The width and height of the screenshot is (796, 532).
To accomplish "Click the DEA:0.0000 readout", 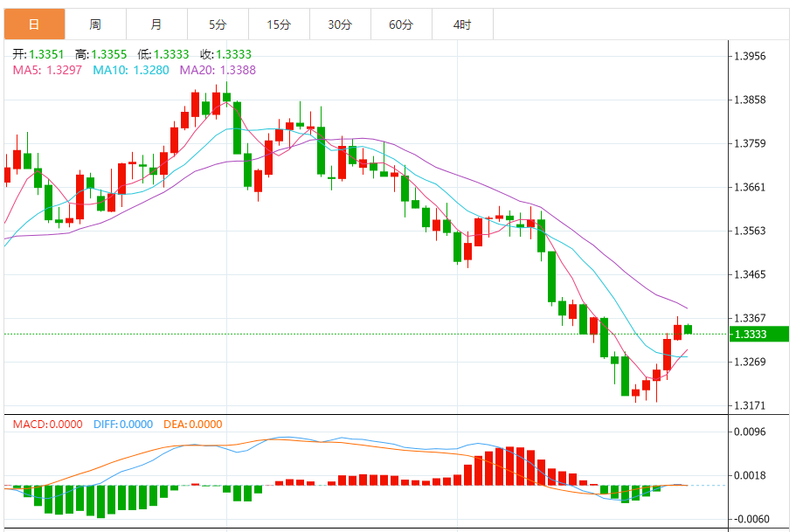I will click(x=193, y=425).
